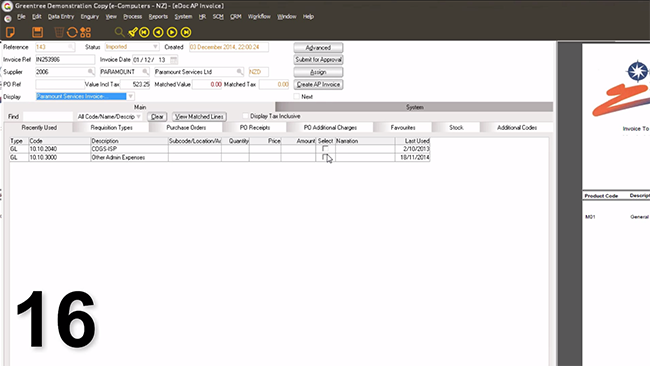Image resolution: width=650 pixels, height=366 pixels.
Task: Select the Additional Codes tab
Action: pyautogui.click(x=517, y=128)
